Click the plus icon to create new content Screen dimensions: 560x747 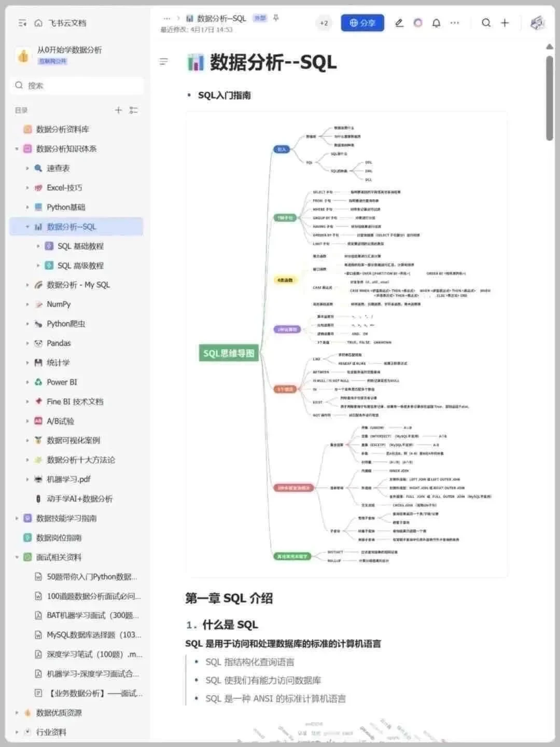click(505, 23)
